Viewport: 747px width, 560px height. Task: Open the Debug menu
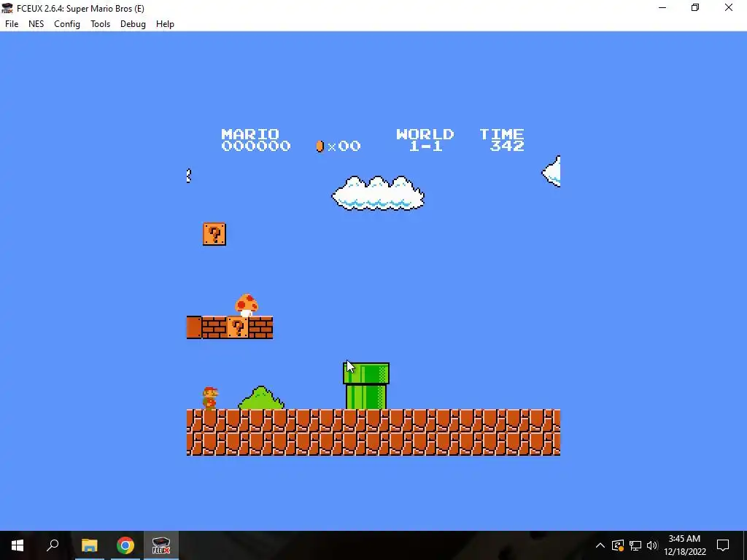coord(133,24)
